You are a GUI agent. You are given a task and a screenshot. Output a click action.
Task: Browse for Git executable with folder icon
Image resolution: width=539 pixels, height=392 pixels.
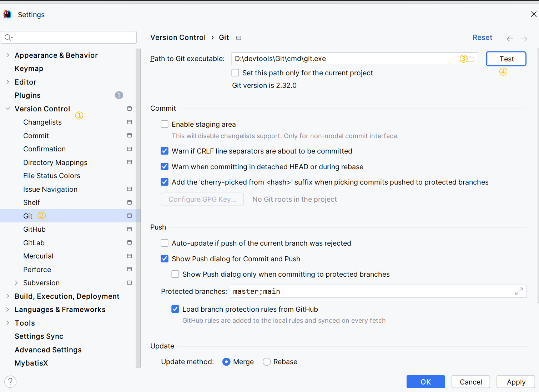click(471, 59)
